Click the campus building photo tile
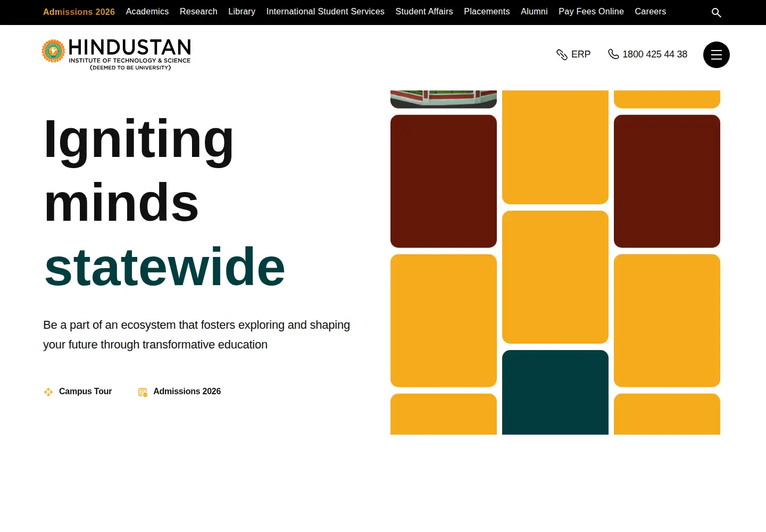 pos(444,99)
